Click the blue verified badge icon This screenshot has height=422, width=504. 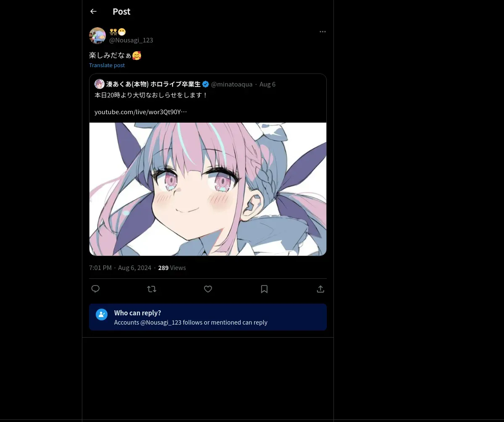[206, 84]
